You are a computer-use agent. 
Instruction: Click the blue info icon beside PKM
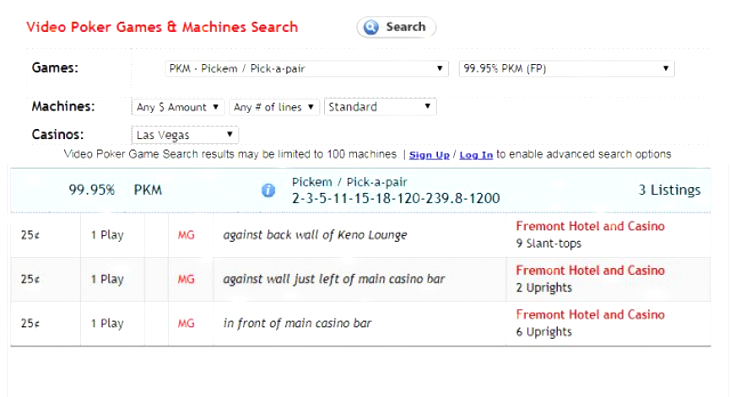pos(268,190)
